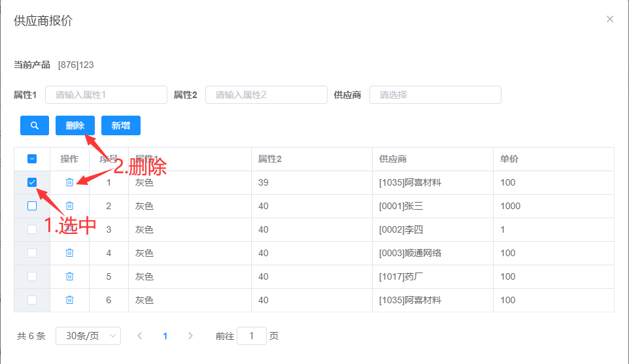Screen dimensions: 629x364
Task: Click the 属性1 input field
Action: tap(106, 95)
